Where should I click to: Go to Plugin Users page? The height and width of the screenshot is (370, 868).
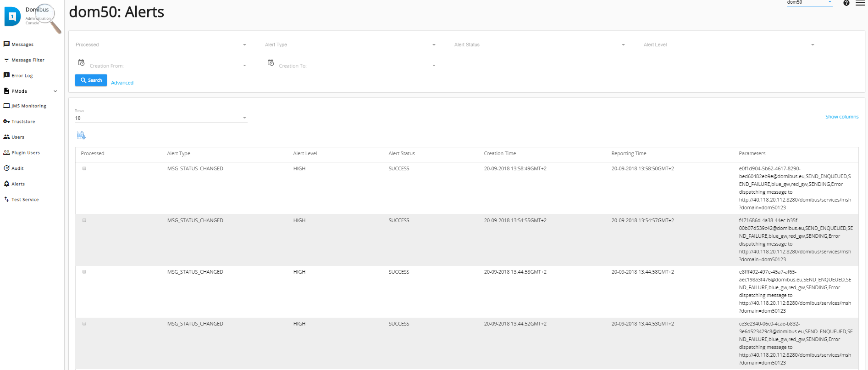[x=26, y=153]
